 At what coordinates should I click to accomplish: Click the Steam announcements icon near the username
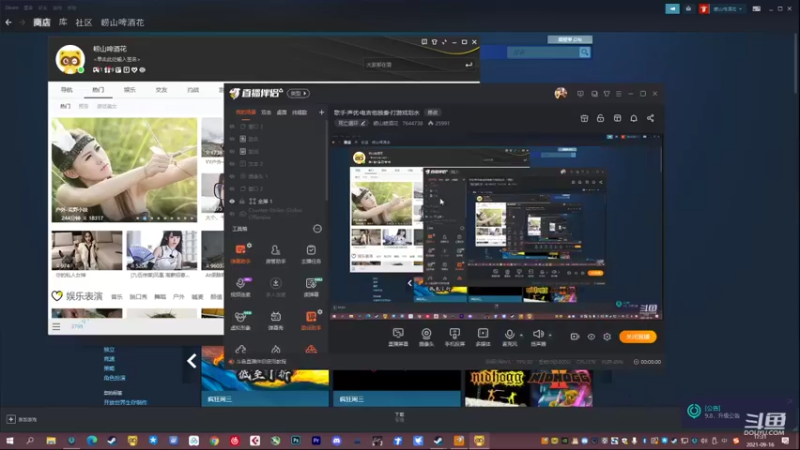[672, 9]
